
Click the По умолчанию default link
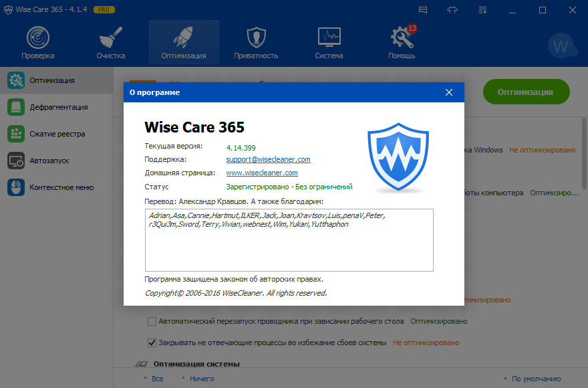(x=535, y=379)
